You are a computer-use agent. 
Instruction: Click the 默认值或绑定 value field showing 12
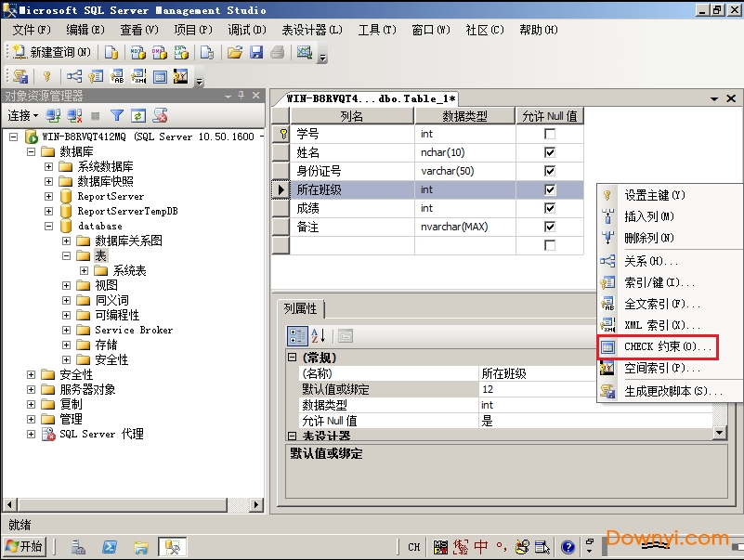pos(594,389)
